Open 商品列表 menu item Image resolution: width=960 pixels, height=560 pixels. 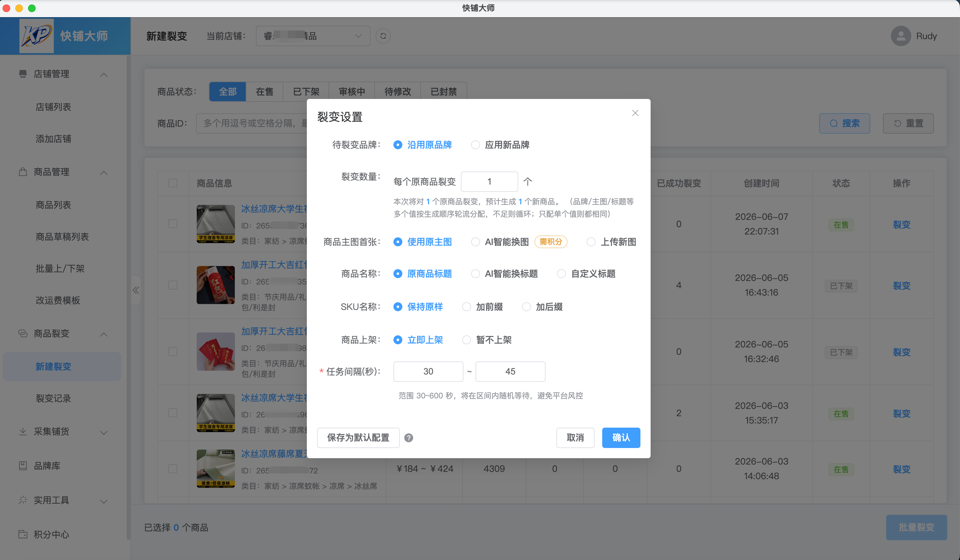click(x=53, y=205)
